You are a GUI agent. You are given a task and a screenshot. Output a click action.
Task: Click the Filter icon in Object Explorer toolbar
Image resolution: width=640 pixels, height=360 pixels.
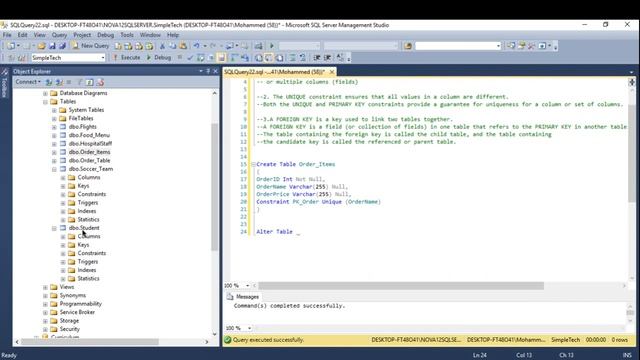pos(80,82)
